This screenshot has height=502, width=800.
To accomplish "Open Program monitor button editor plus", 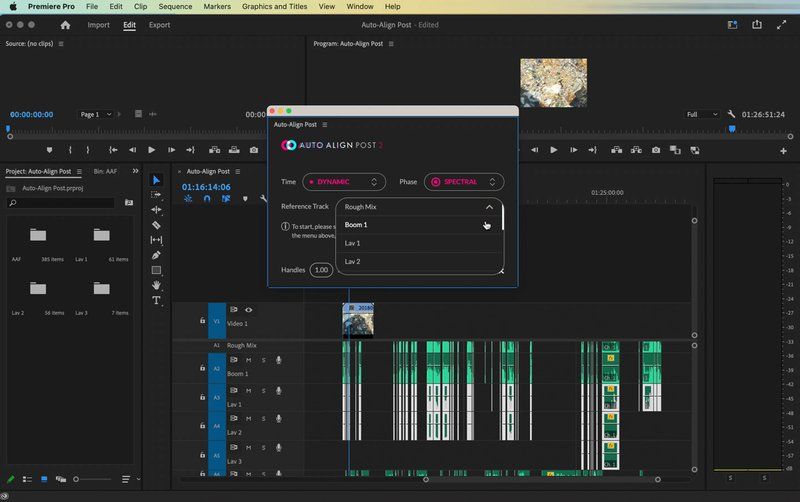I will 783,151.
